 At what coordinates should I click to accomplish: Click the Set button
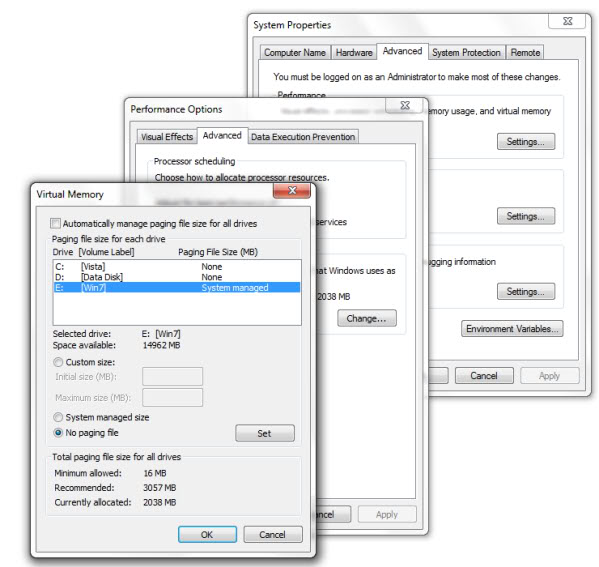[x=265, y=433]
